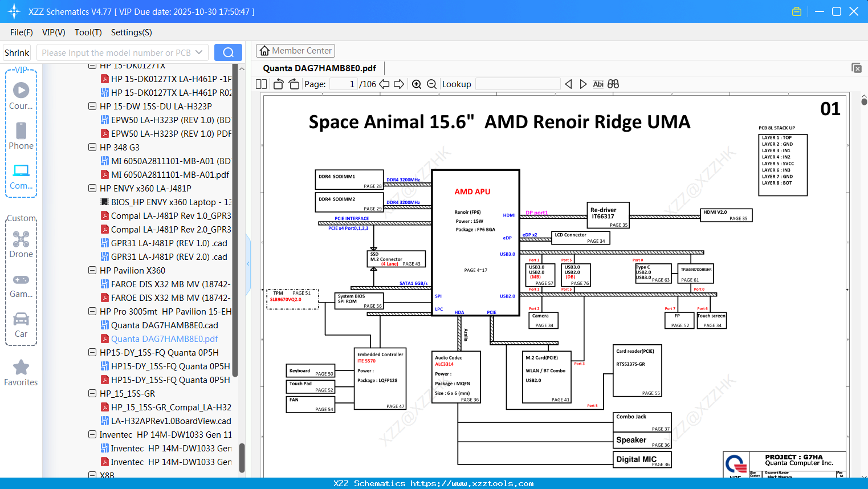Viewport: 868px width, 489px height.
Task: Open Quanta DAG7HAMB8E0.cad file
Action: click(165, 325)
